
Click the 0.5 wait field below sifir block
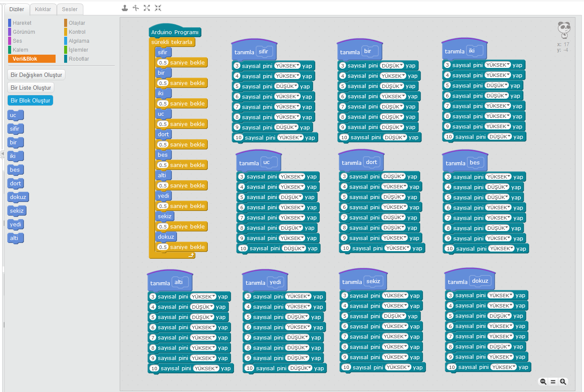(x=163, y=63)
